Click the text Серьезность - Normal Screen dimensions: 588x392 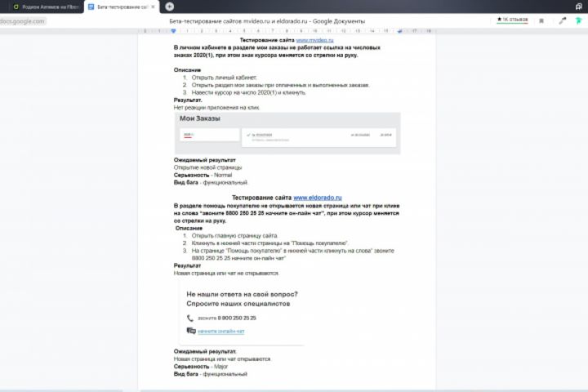203,176
